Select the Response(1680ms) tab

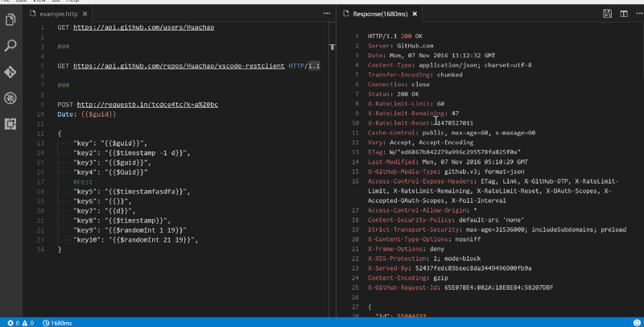380,14
